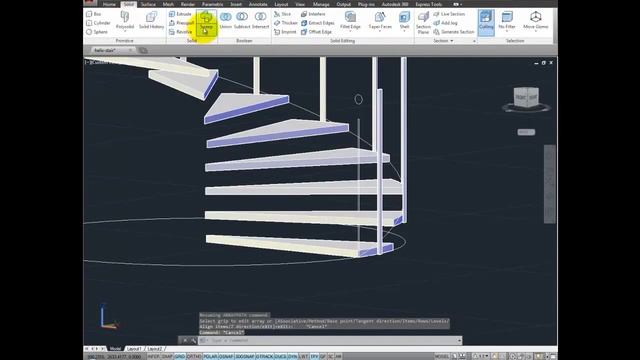Apply the Subtract boolean operation

[242, 20]
